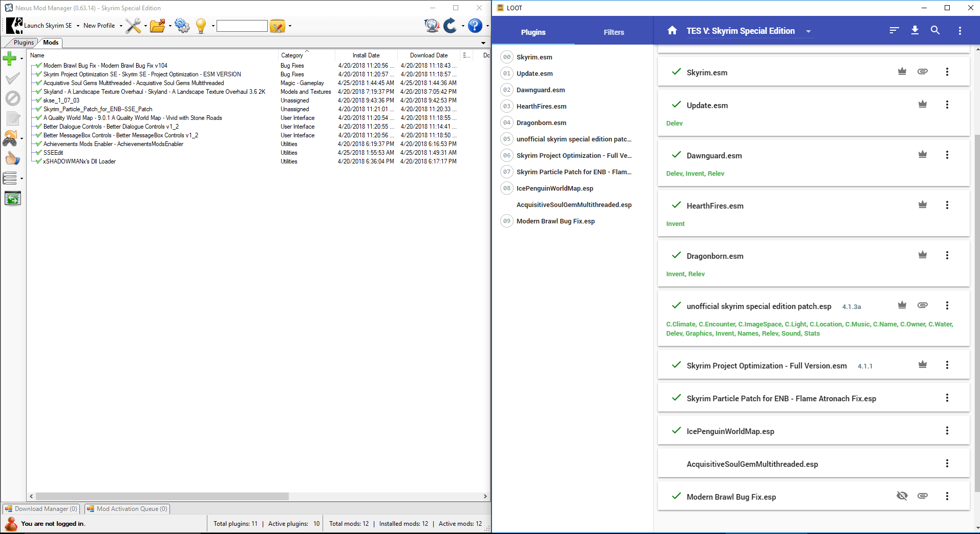Viewport: 980px width, 534px height.
Task: Open the three-dot menu on Dawnguard.esm card
Action: [x=947, y=155]
